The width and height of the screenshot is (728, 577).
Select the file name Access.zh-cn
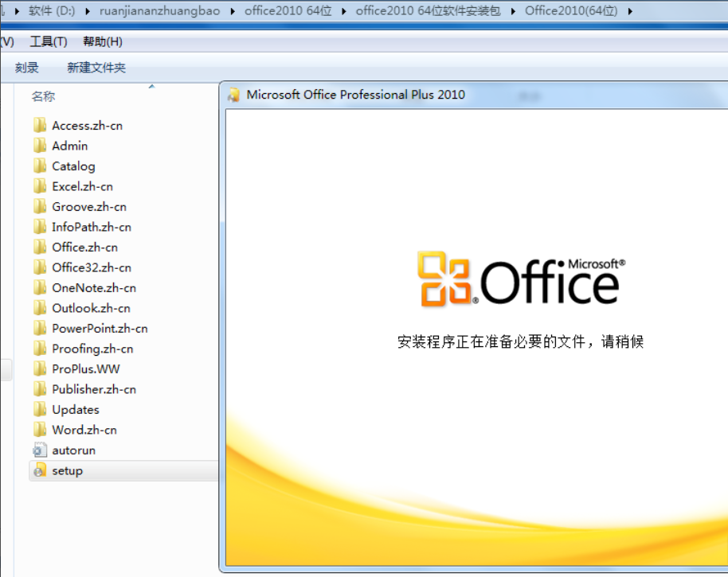pos(88,126)
